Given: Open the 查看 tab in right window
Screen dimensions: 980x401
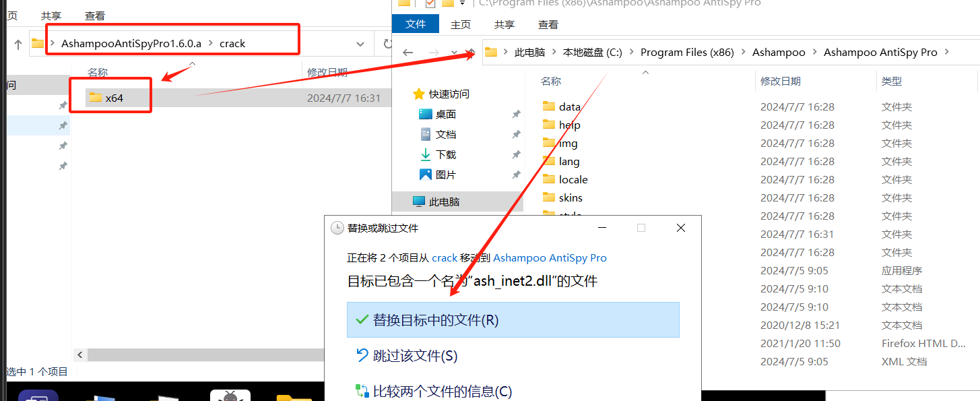Looking at the screenshot, I should 548,24.
